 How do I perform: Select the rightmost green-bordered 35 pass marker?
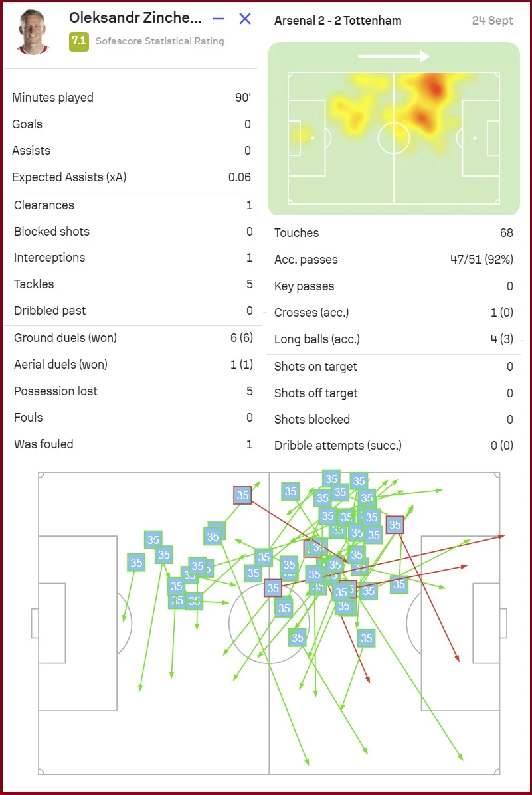pyautogui.click(x=399, y=584)
